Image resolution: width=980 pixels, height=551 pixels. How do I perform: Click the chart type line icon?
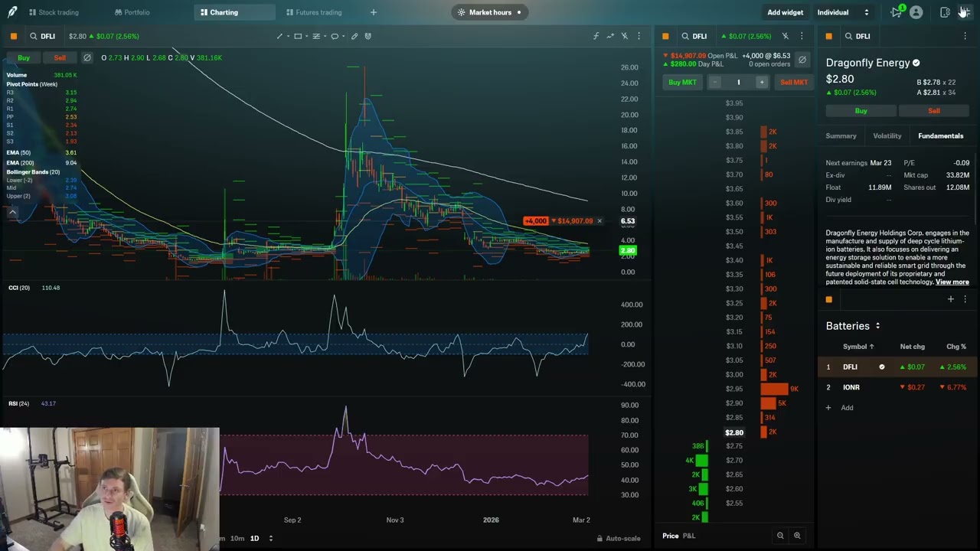[x=610, y=36]
